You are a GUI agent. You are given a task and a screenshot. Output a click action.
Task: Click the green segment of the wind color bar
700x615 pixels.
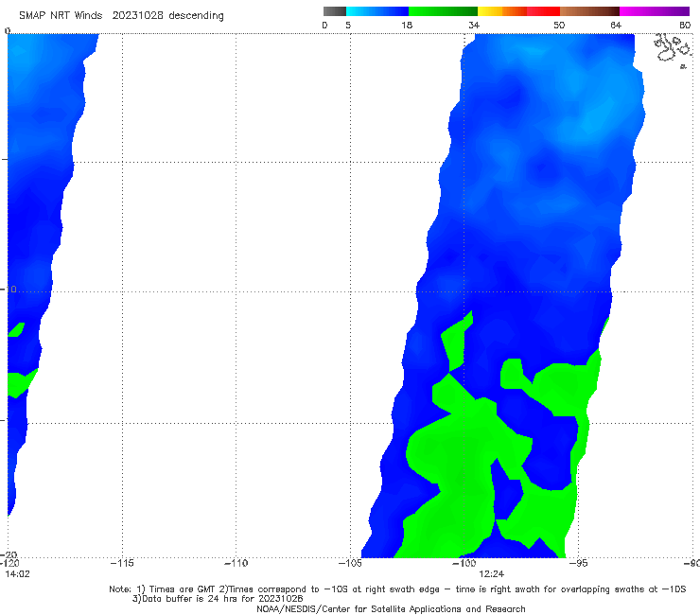tap(443, 11)
